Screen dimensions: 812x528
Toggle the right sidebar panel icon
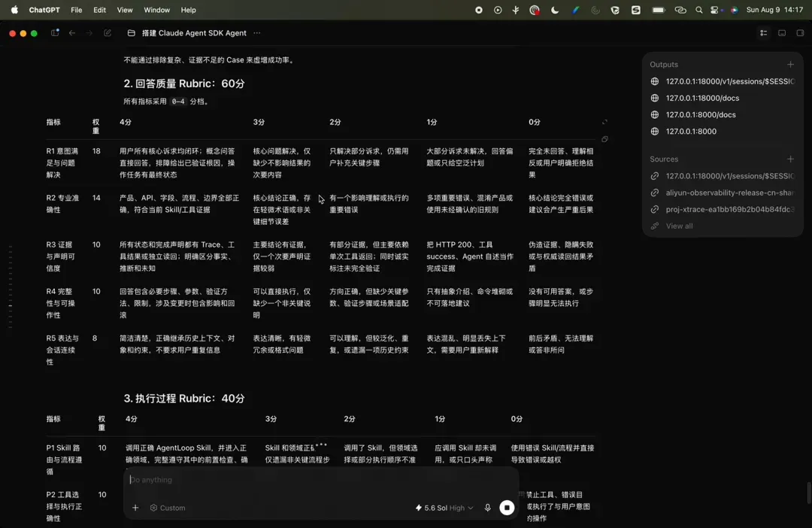(800, 32)
